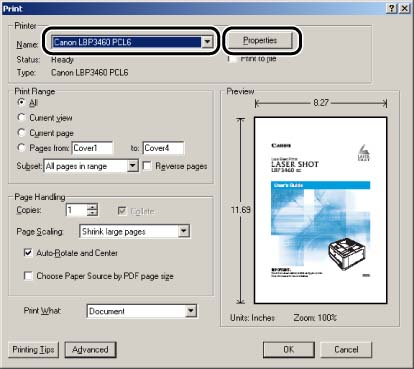This screenshot has width=414, height=369.
Task: Select the All print range option
Action: (21, 102)
